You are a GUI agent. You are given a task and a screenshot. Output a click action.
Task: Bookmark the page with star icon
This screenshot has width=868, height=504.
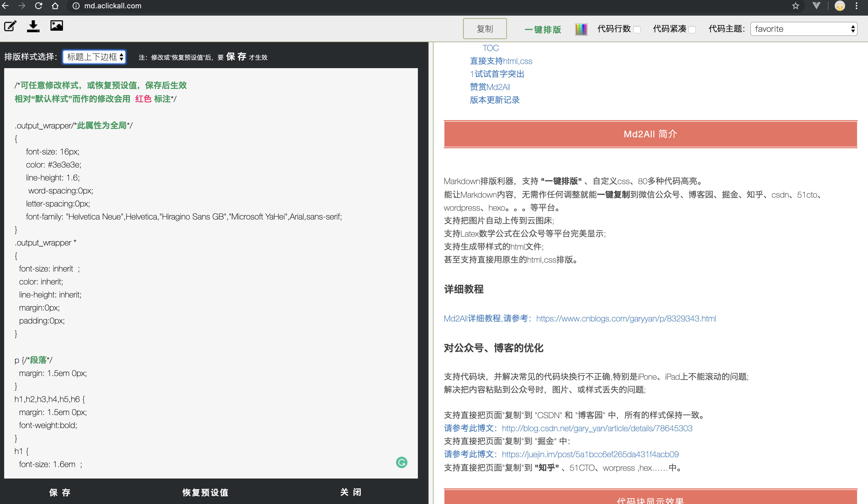pyautogui.click(x=795, y=6)
